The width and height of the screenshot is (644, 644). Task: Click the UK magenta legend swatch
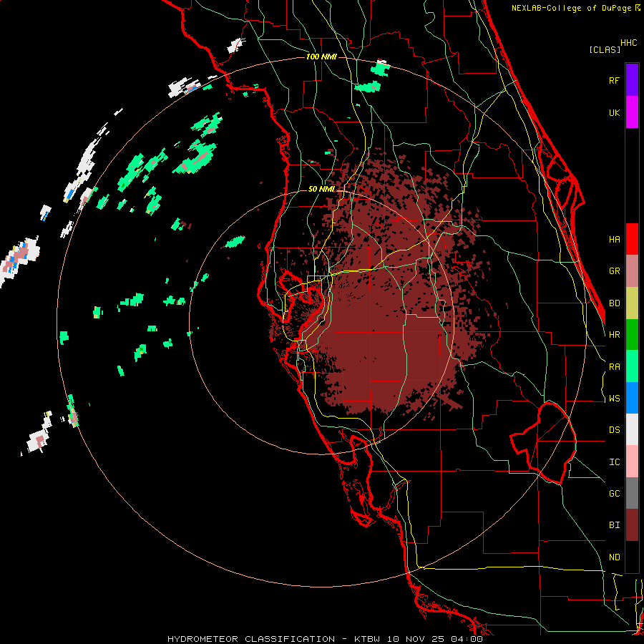click(x=632, y=112)
